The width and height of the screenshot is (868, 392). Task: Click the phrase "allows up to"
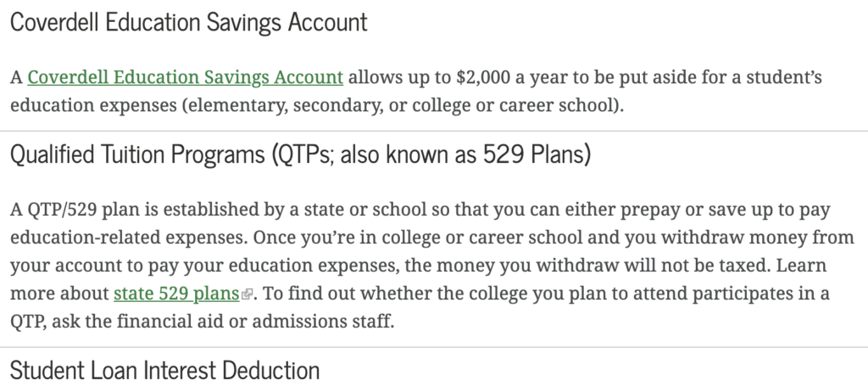pos(399,78)
